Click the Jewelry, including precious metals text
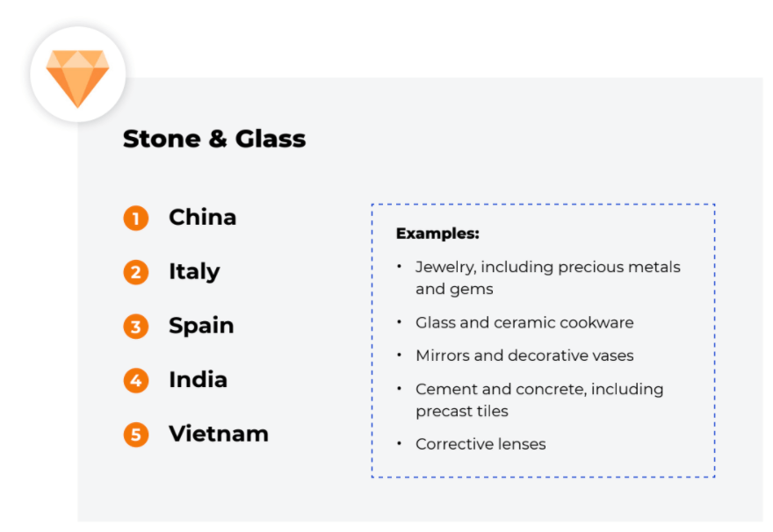The height and width of the screenshot is (532, 773). click(x=548, y=267)
